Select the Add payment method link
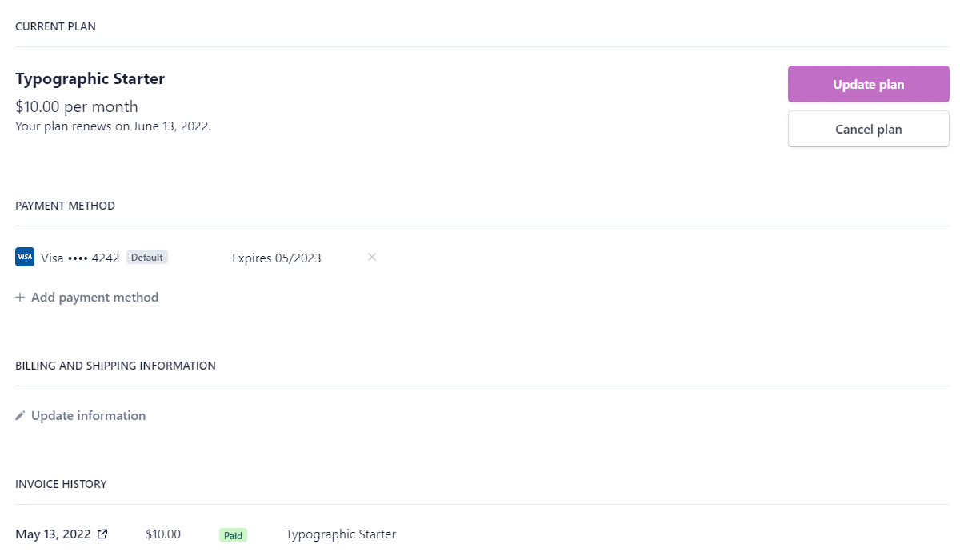The width and height of the screenshot is (960, 560). click(x=94, y=298)
